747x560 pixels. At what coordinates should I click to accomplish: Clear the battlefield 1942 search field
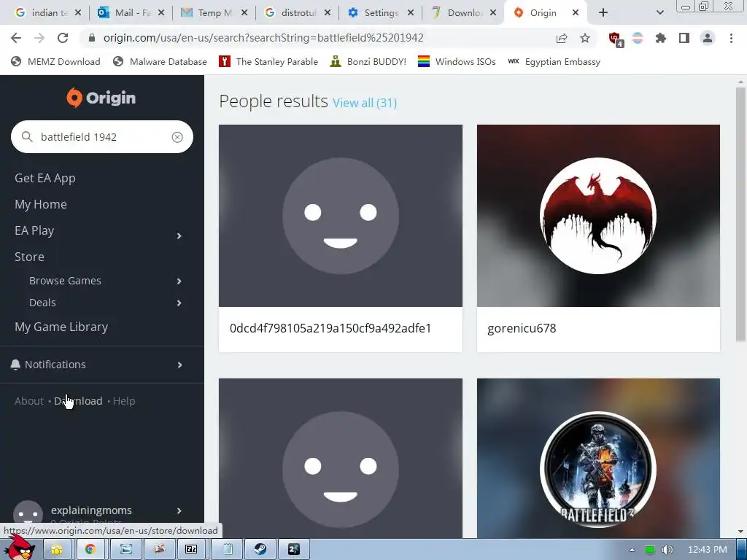click(177, 137)
